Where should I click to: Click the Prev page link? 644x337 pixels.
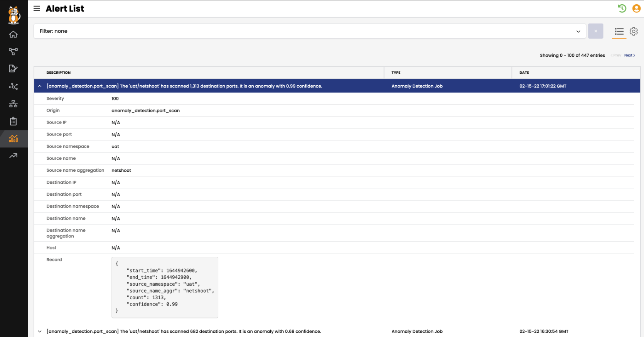coord(616,55)
